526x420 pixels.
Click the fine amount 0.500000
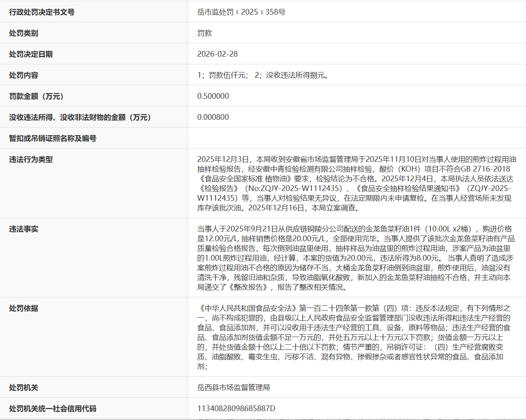point(213,96)
